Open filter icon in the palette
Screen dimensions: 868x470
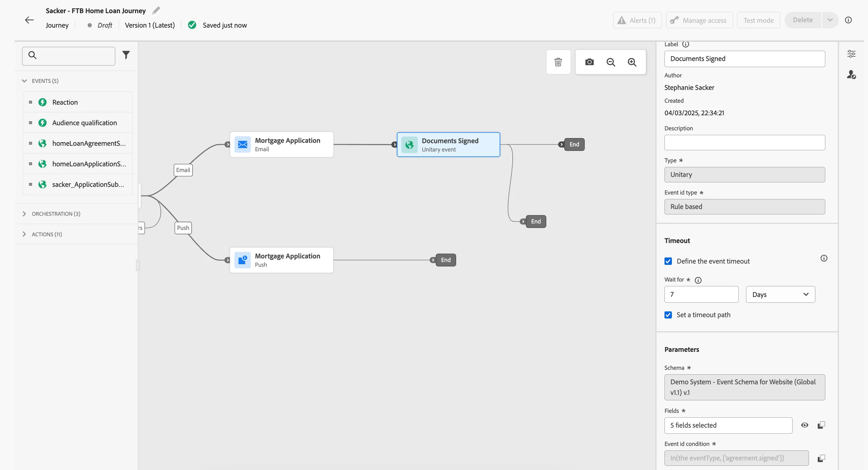click(126, 55)
